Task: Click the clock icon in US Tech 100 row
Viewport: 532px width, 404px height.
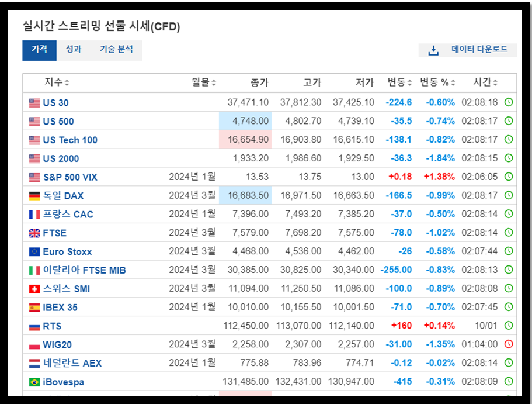Action: coord(509,139)
